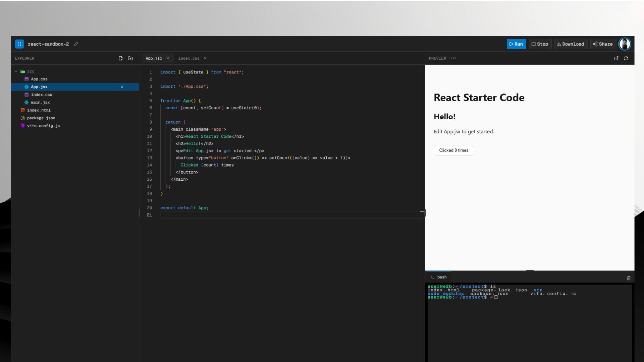
Task: Click the 'react-sandbox-2' project name
Action: [48, 44]
